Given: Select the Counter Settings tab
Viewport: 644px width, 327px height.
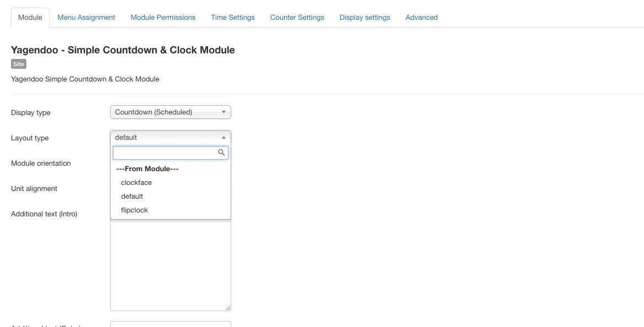Looking at the screenshot, I should pos(297,18).
